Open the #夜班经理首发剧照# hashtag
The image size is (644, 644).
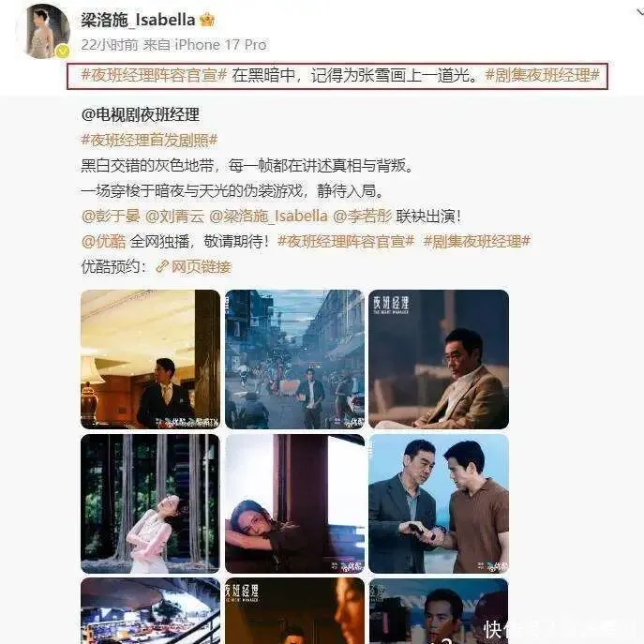(x=149, y=140)
